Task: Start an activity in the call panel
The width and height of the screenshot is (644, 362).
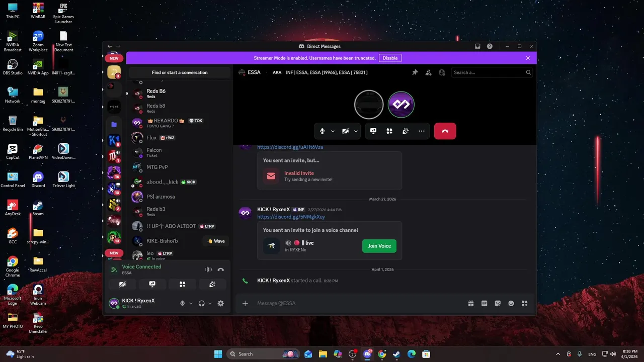Action: coord(389,131)
